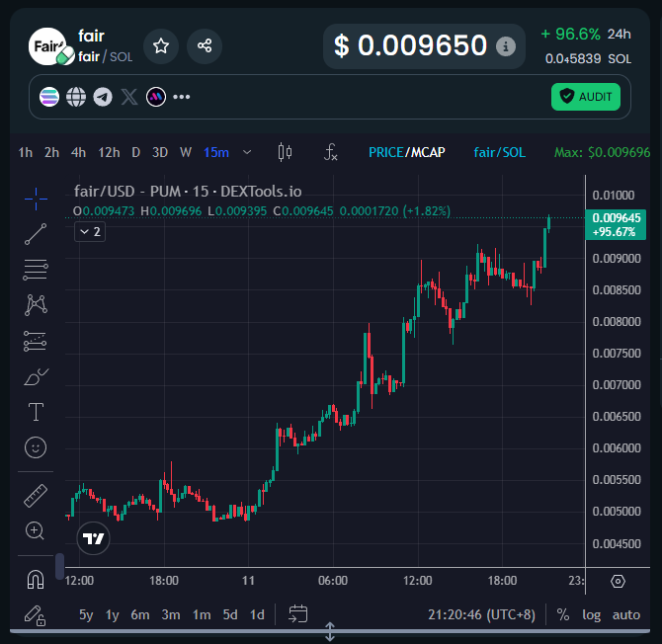Click the panel resize handle arrows

coord(330,632)
